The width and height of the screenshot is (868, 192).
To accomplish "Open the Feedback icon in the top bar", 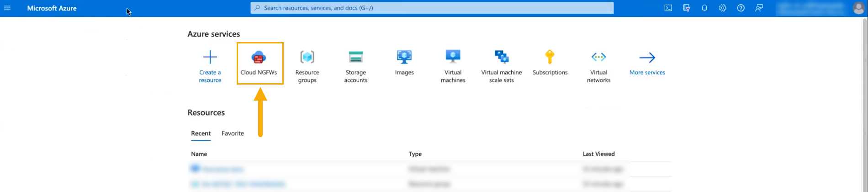I will 759,8.
